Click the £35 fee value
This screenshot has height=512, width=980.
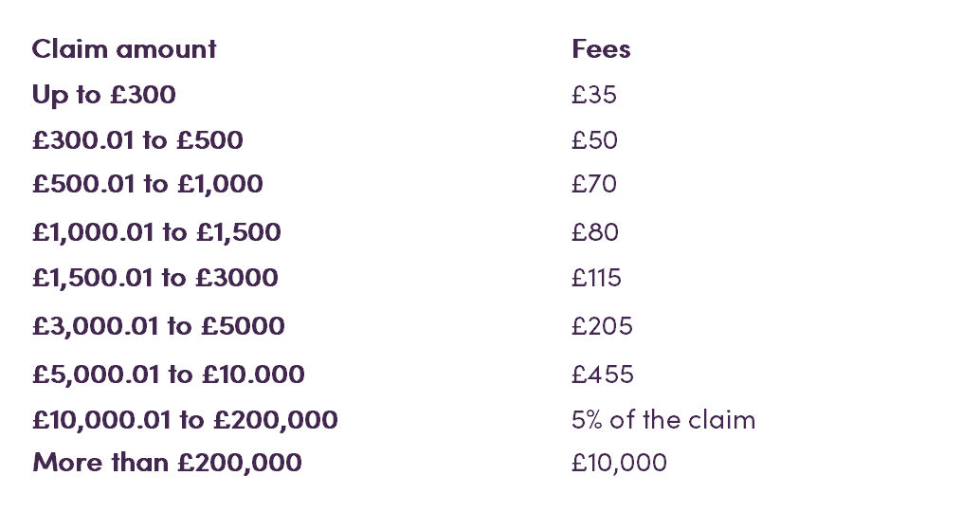pyautogui.click(x=593, y=95)
